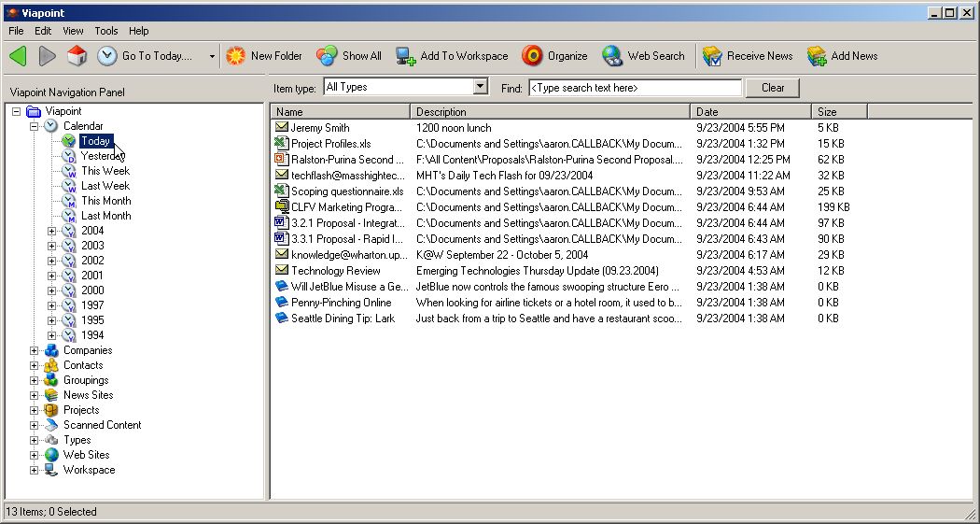Click the Project Profiles.xls Excel icon

pos(282,143)
